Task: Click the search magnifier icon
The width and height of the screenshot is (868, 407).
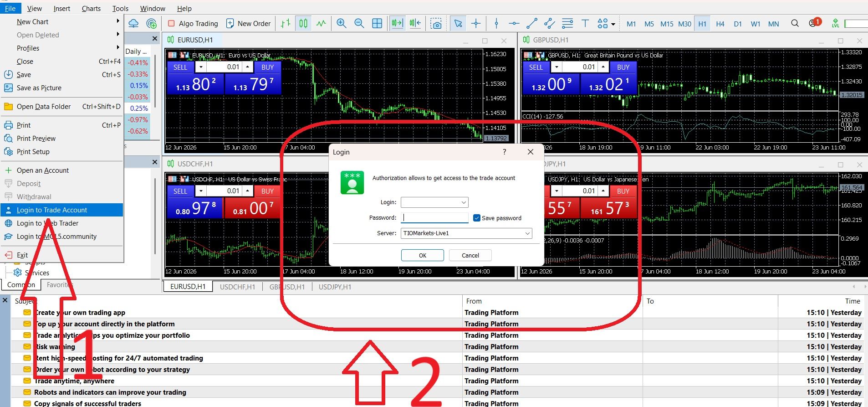Action: [795, 23]
